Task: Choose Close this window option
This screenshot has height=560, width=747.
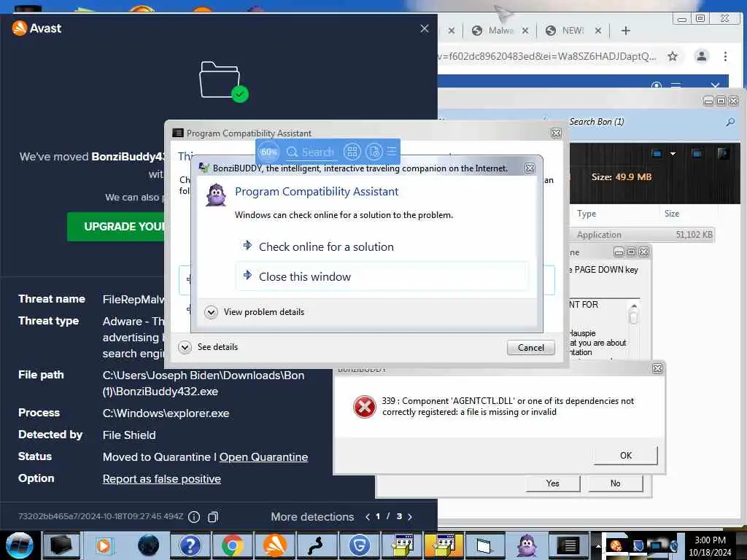Action: (382, 276)
